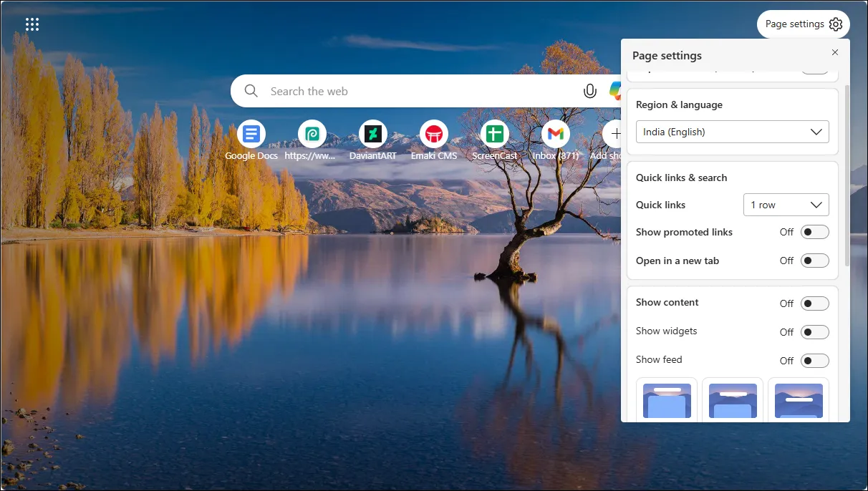Close the Page settings panel
Screen dimensions: 868x491
[x=834, y=52]
